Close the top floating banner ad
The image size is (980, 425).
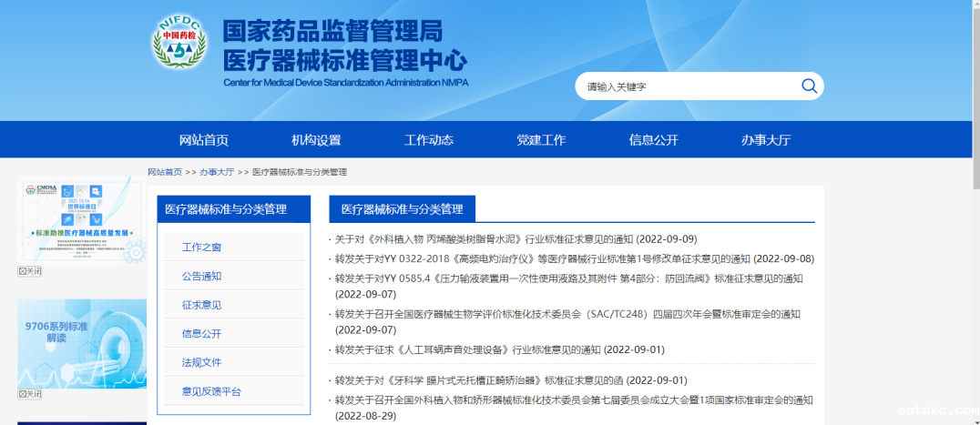pyautogui.click(x=30, y=271)
